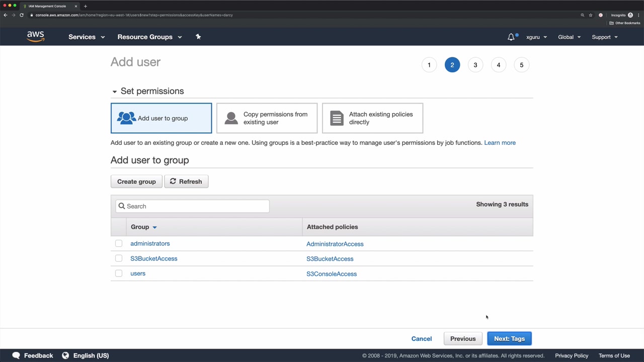
Task: Click the "Showing 3 results" text
Action: coord(502,204)
